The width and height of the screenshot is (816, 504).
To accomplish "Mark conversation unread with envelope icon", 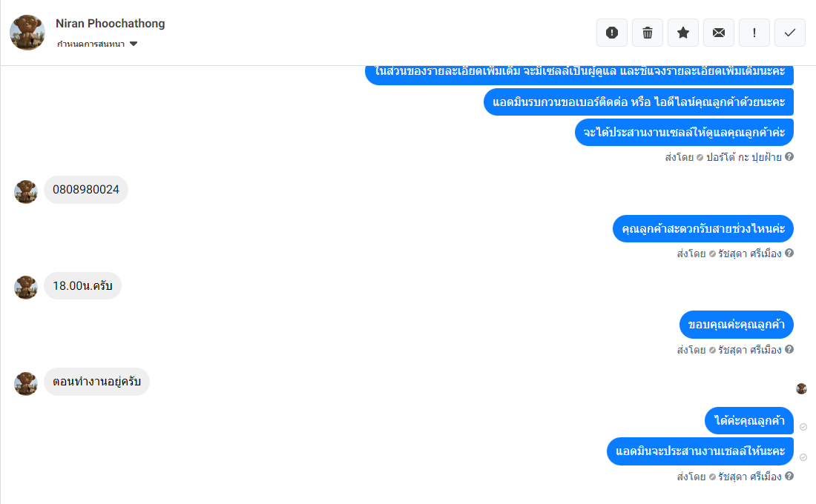I will [719, 33].
